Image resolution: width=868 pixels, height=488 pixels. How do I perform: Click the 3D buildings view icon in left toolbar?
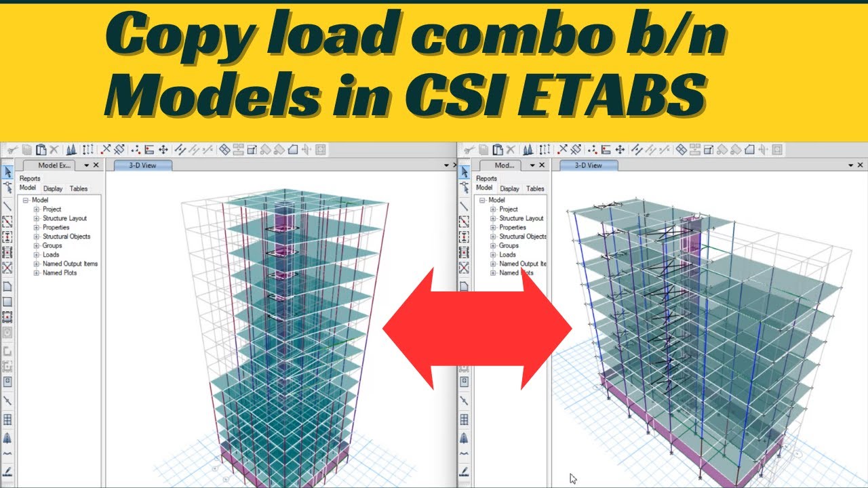point(71,150)
